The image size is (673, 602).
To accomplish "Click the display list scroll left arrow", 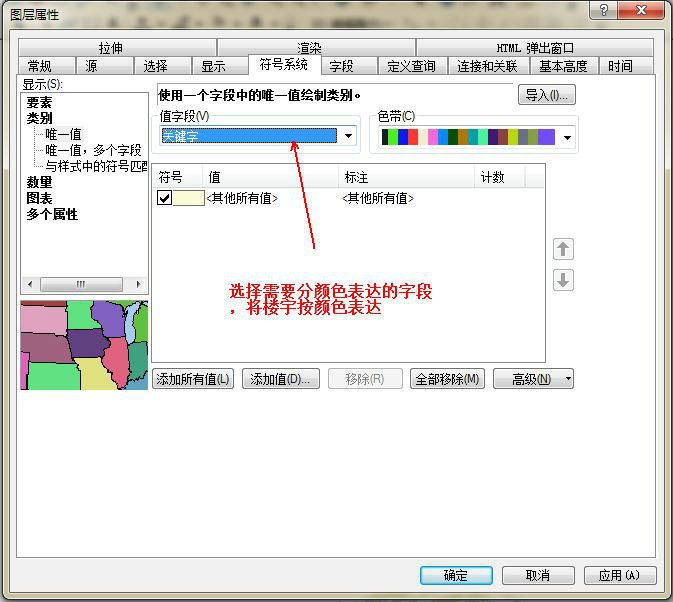I will (x=30, y=284).
